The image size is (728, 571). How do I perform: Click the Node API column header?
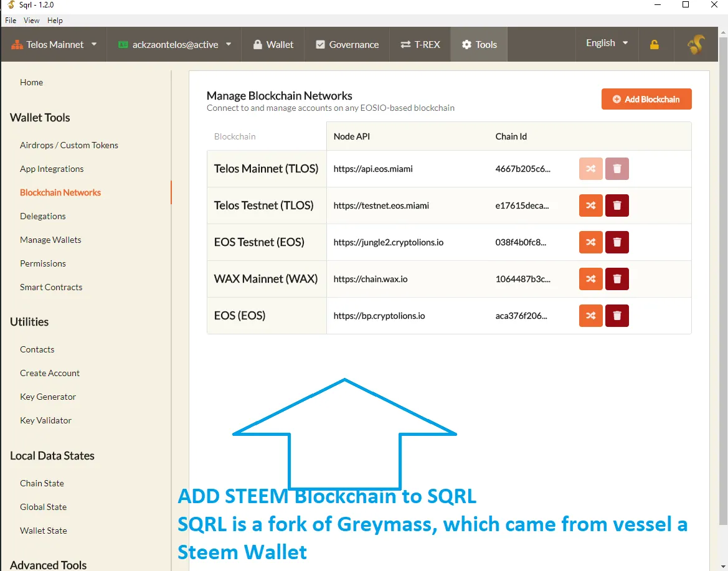point(351,136)
